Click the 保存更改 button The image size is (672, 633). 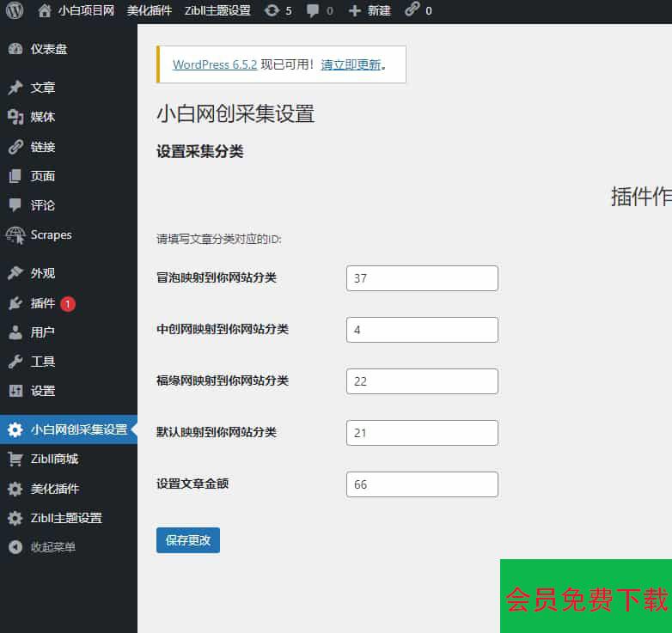(x=188, y=540)
